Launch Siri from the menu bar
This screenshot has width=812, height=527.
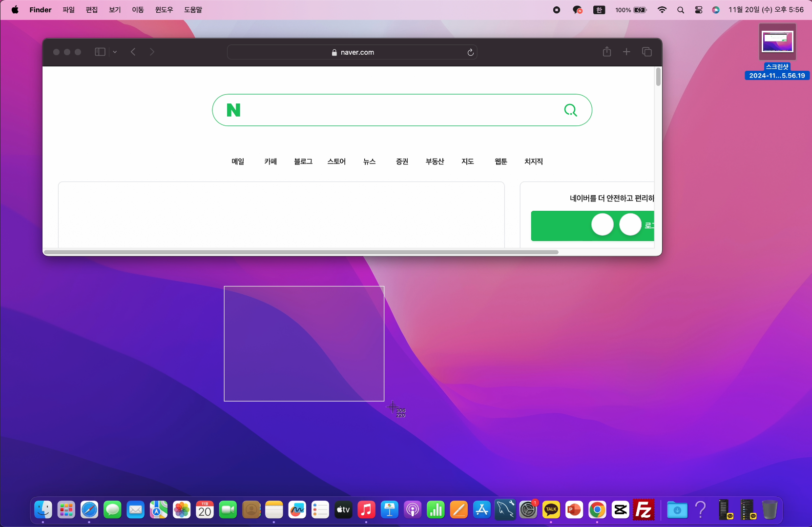coord(716,10)
